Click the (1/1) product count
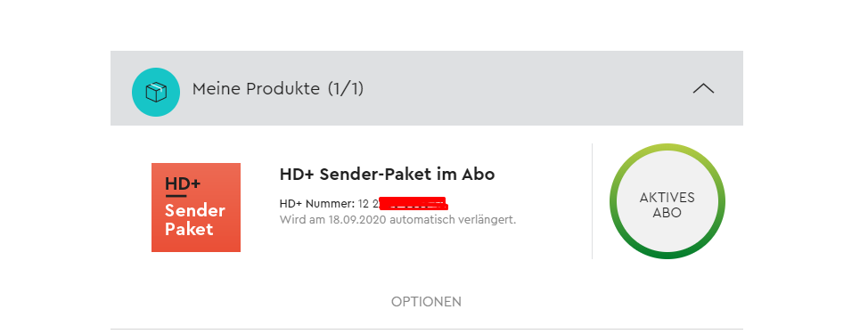The height and width of the screenshot is (334, 868). [346, 88]
